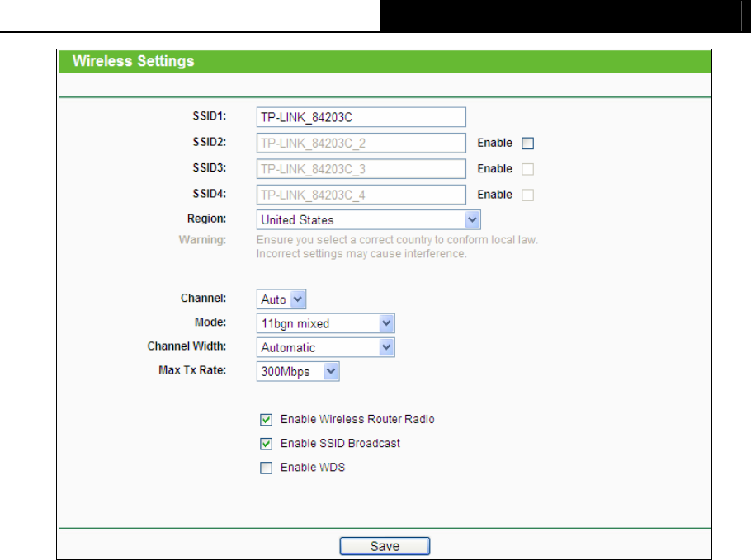Click the Enable Wireless Router Radio label text
Viewport: 751px width, 560px height.
pos(358,419)
